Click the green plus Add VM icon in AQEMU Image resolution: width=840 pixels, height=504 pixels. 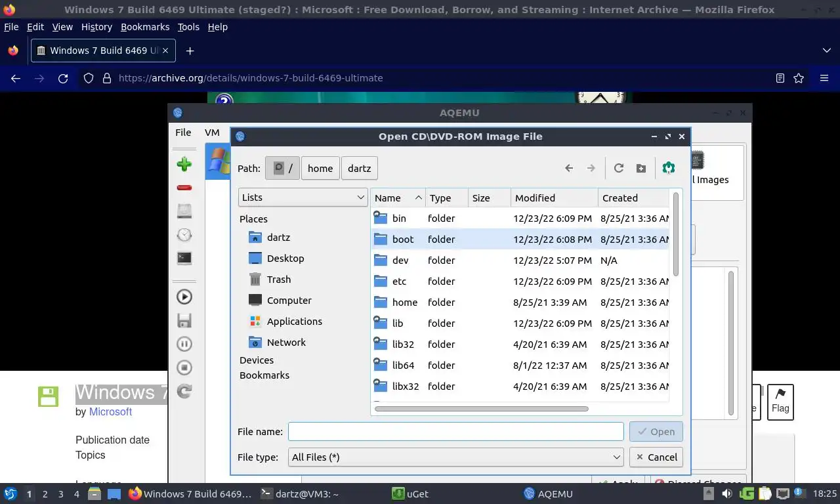click(x=184, y=164)
